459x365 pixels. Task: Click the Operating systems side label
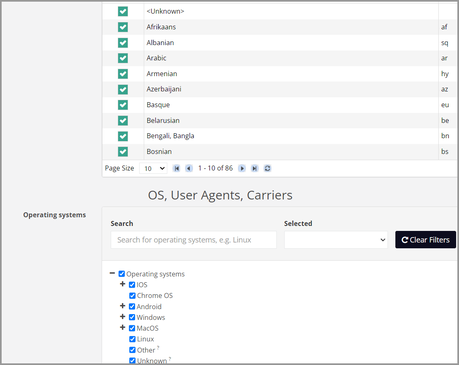tap(54, 215)
